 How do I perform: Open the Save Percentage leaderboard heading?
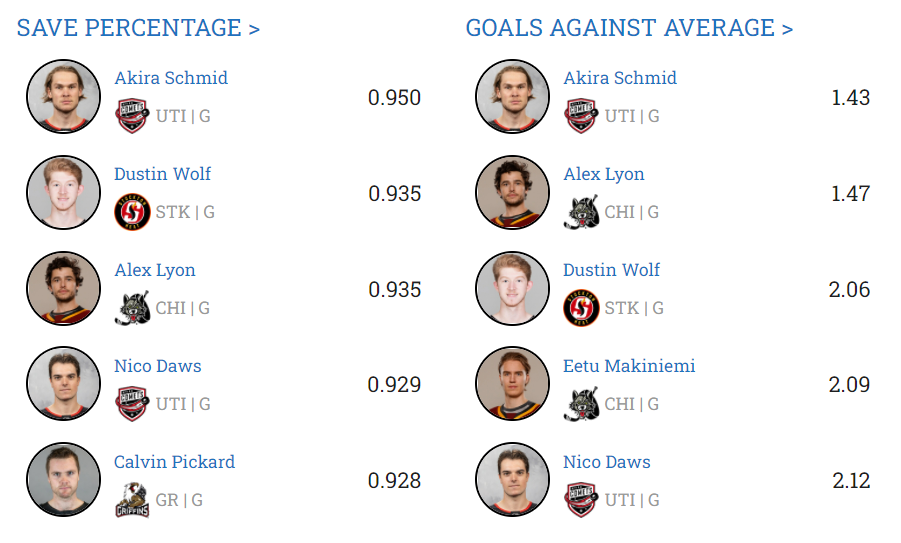pos(138,28)
